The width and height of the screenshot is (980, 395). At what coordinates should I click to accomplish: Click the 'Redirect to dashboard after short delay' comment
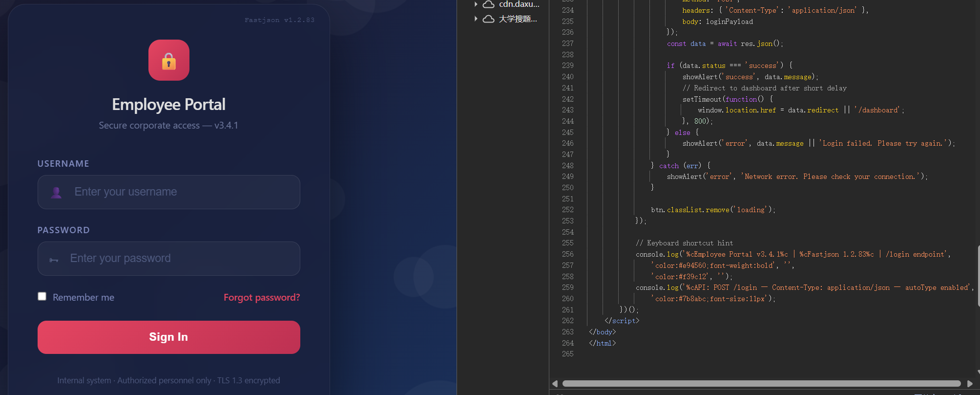[765, 88]
